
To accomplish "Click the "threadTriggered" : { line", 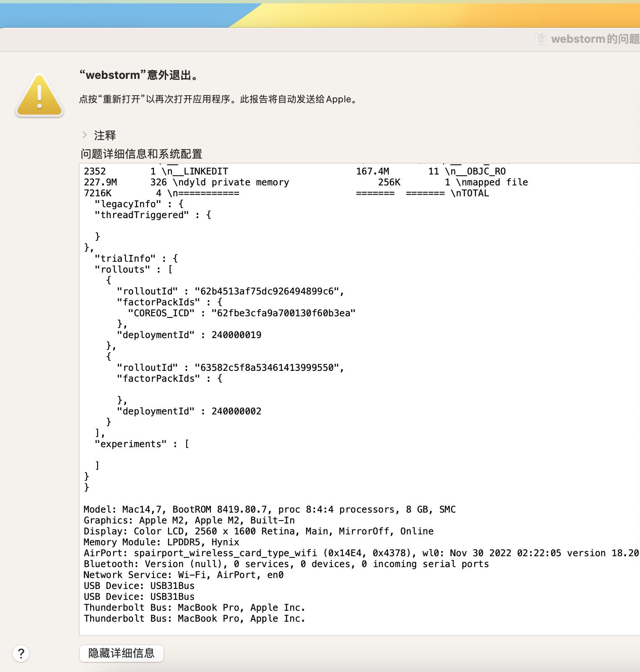I will pos(153,215).
